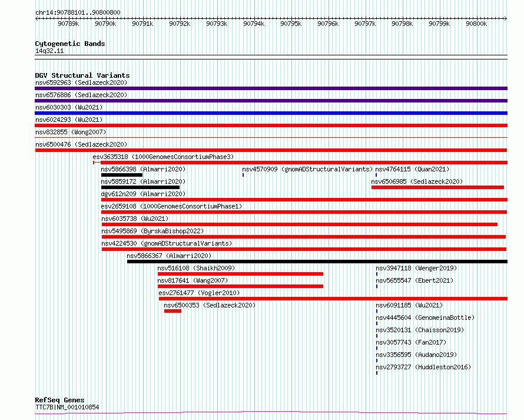Open variant dgv612n209 (Almarri2020) label
524x420 pixels.
pyautogui.click(x=143, y=194)
